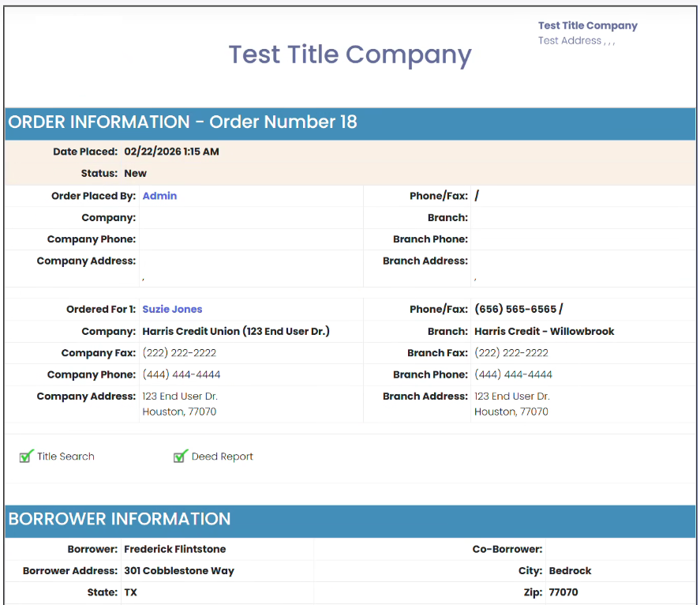
Task: Click the phone number (656) 565-6565
Action: coord(515,310)
